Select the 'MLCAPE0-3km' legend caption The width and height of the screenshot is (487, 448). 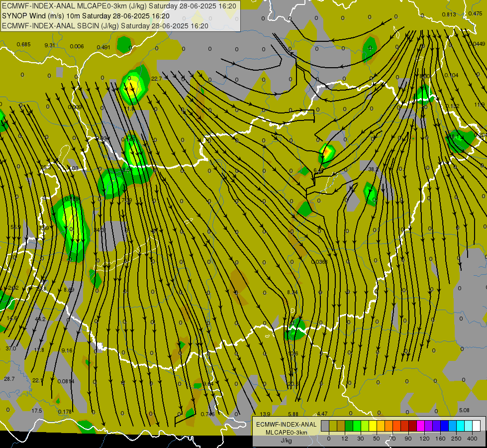pos(287,433)
